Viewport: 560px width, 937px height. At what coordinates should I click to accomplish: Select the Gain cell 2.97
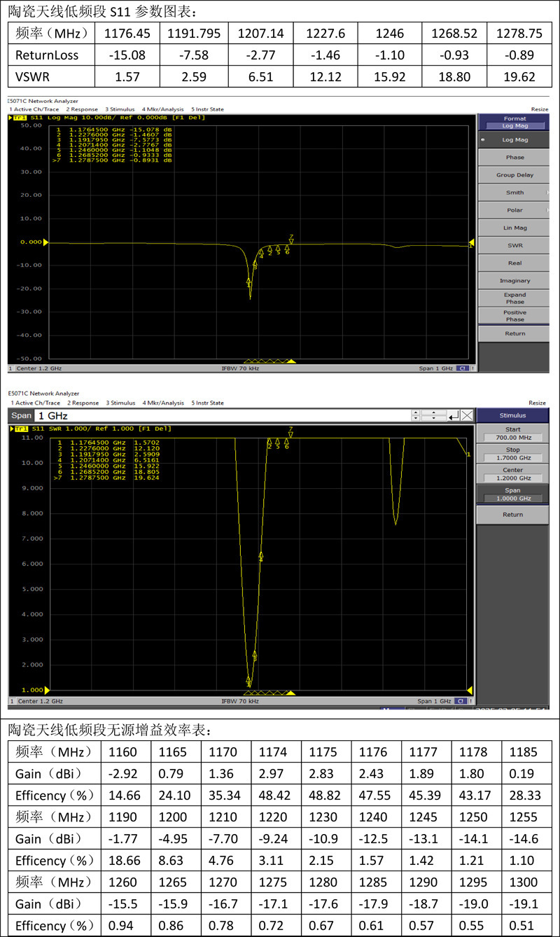276,775
